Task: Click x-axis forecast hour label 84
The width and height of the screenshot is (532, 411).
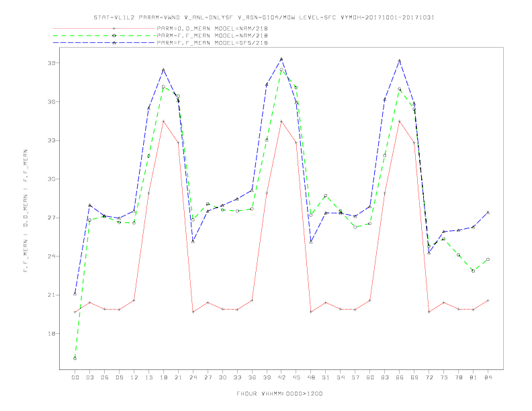Action: coord(488,377)
